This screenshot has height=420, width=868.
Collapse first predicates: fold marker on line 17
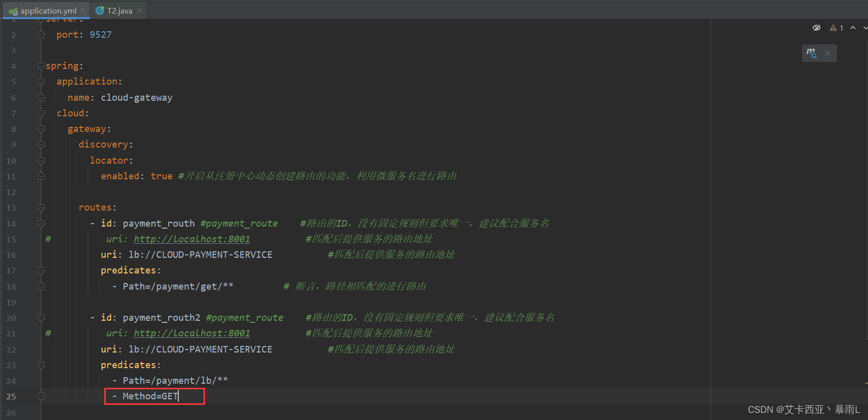(41, 270)
